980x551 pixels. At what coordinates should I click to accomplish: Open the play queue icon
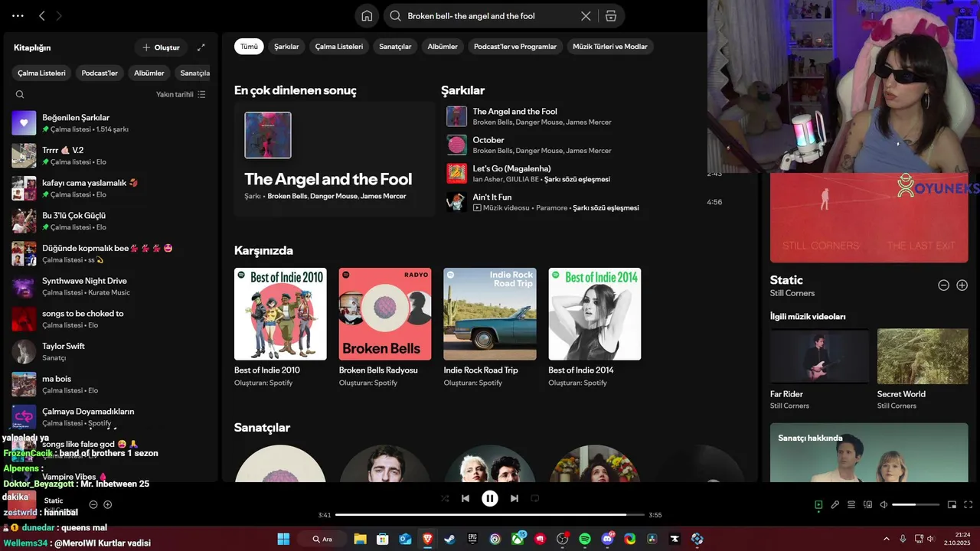tap(851, 504)
